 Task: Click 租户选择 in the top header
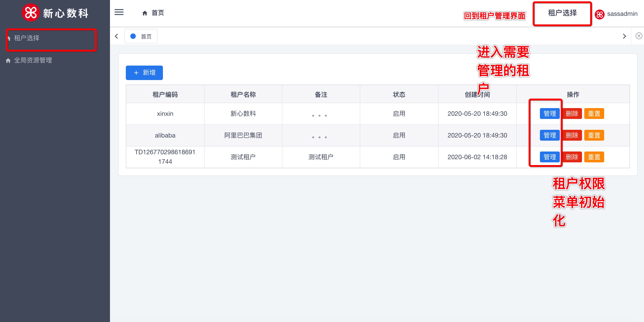(x=562, y=13)
